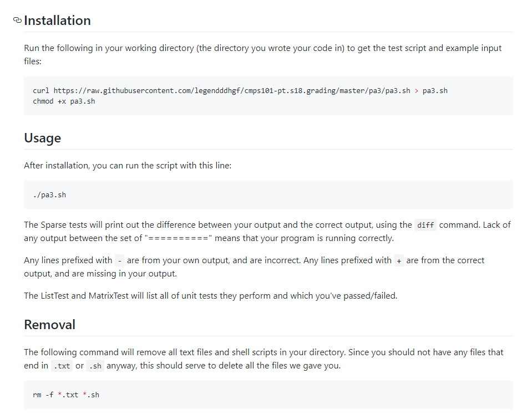Click the chmod +x pa3.sh line

click(64, 101)
